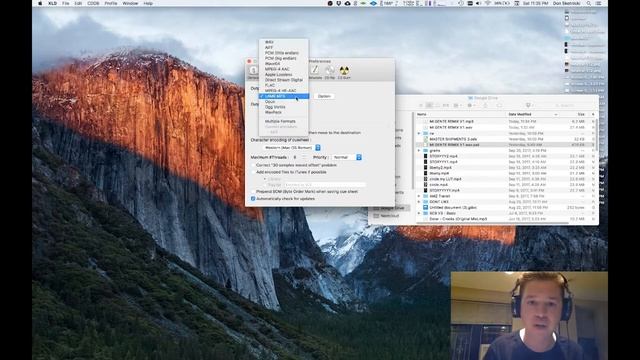
Task: Select STORYYY2.mp4 in Finder list
Action: click(x=443, y=156)
